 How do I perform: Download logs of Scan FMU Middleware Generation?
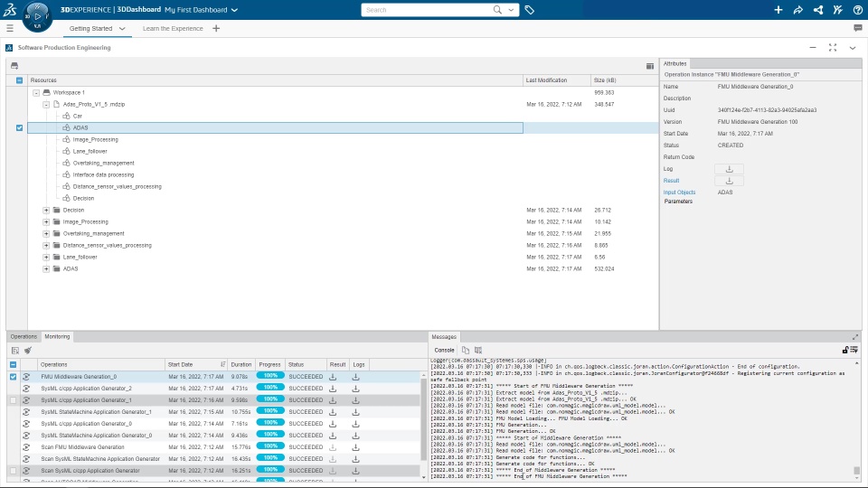[355, 446]
